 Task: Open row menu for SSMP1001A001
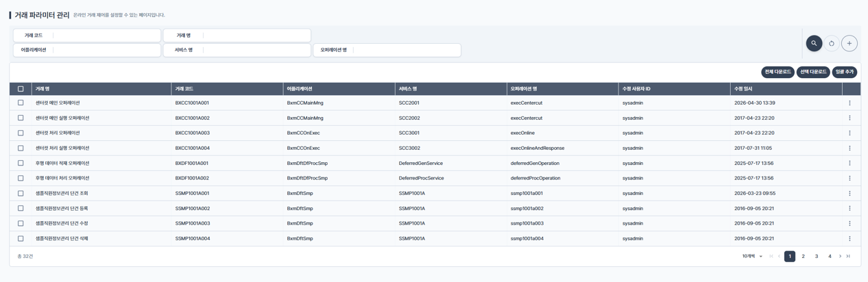849,194
